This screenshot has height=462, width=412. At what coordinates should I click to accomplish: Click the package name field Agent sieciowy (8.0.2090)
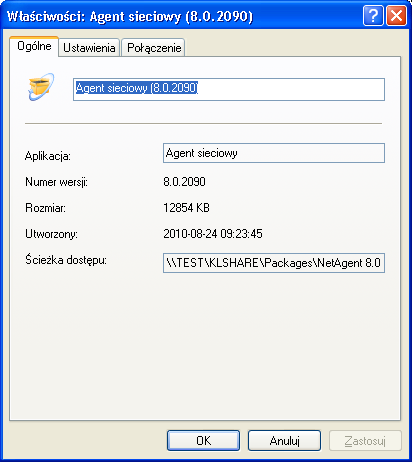point(229,89)
